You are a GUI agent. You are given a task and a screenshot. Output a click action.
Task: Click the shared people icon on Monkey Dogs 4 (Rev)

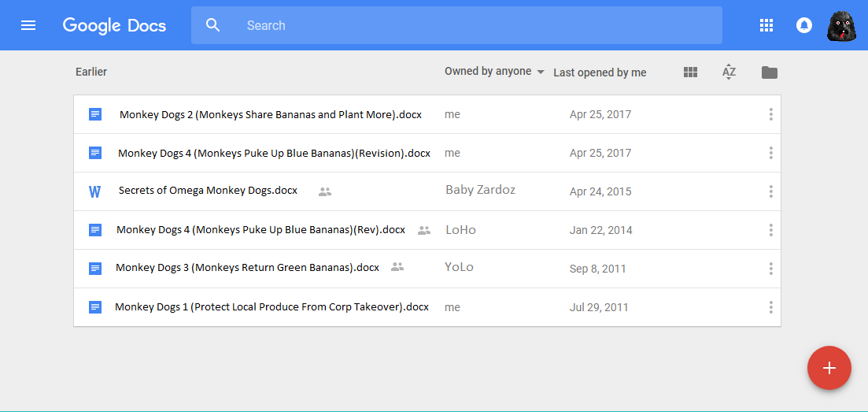click(x=424, y=230)
